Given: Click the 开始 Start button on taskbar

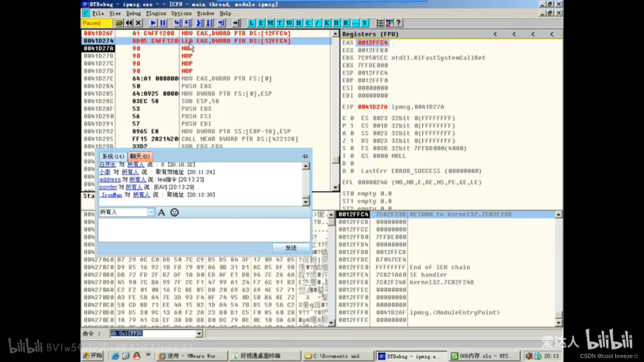Looking at the screenshot, I should click(93, 356).
